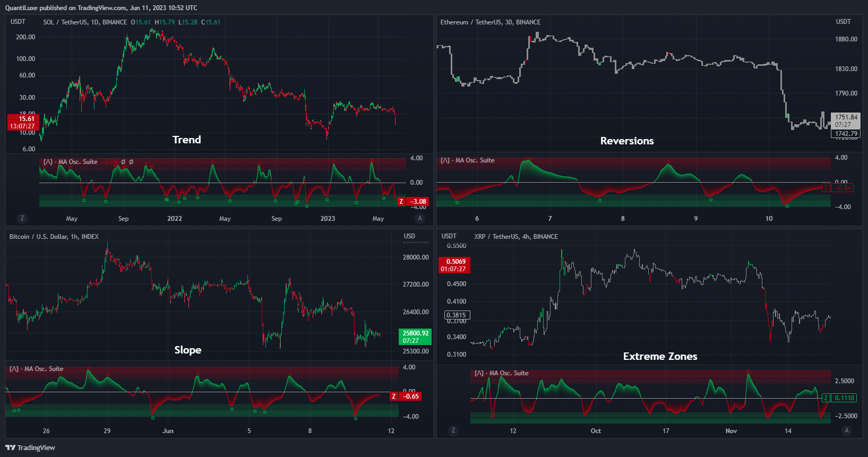Screen dimensions: 868x457
Task: Click the red Z badge beside -0.65
Action: [x=393, y=396]
